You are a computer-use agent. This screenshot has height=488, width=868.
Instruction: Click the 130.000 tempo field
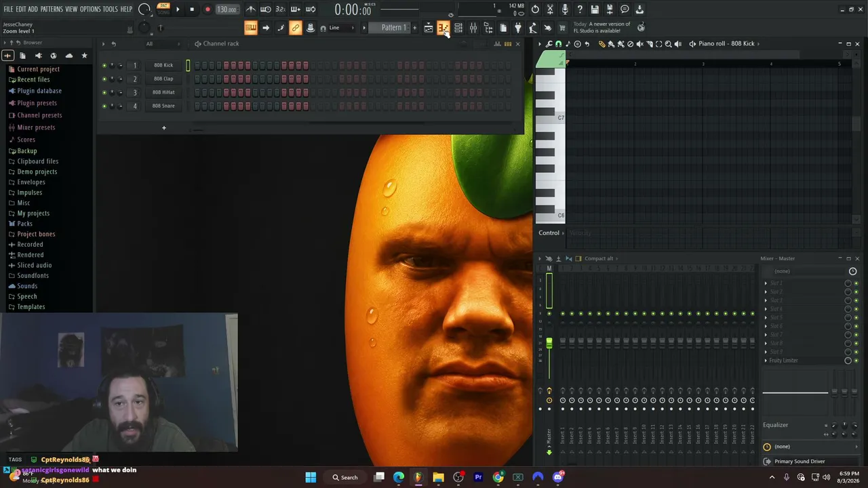[226, 9]
